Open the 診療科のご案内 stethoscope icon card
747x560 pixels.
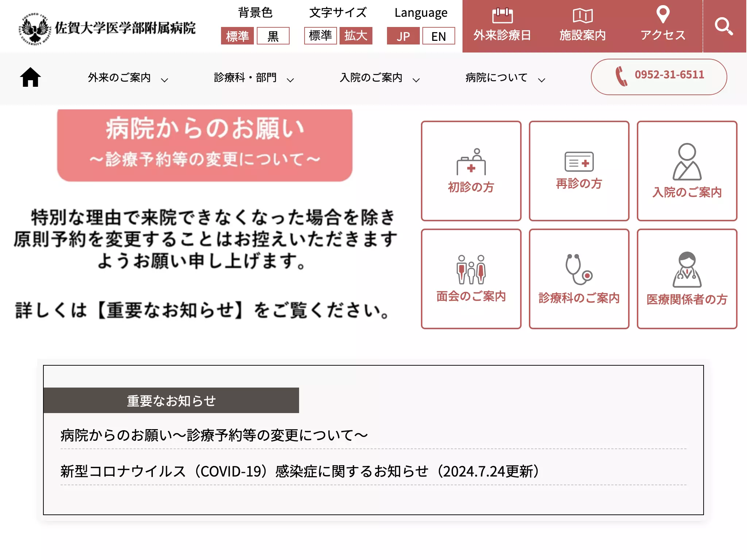click(x=579, y=279)
